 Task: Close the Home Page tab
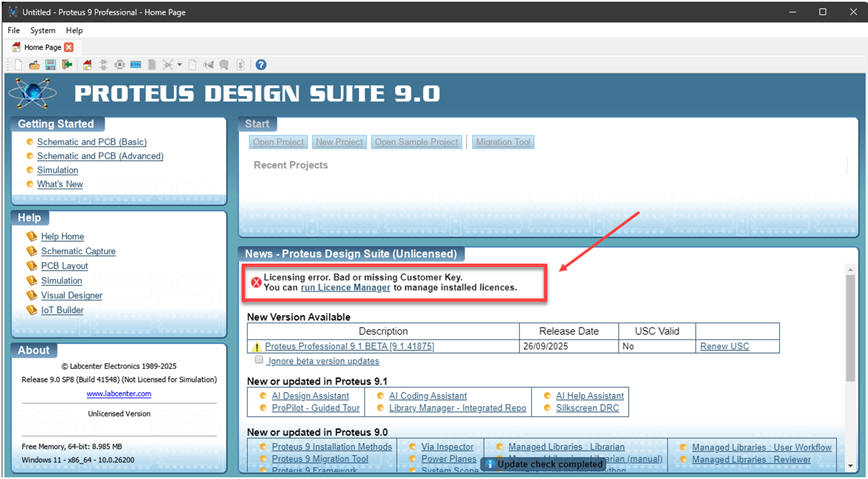69,47
